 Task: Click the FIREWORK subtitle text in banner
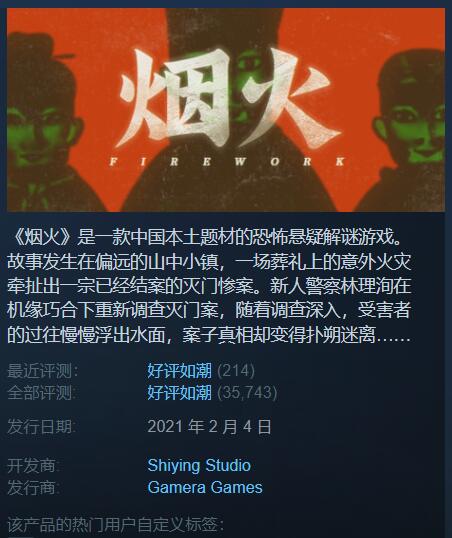(228, 162)
